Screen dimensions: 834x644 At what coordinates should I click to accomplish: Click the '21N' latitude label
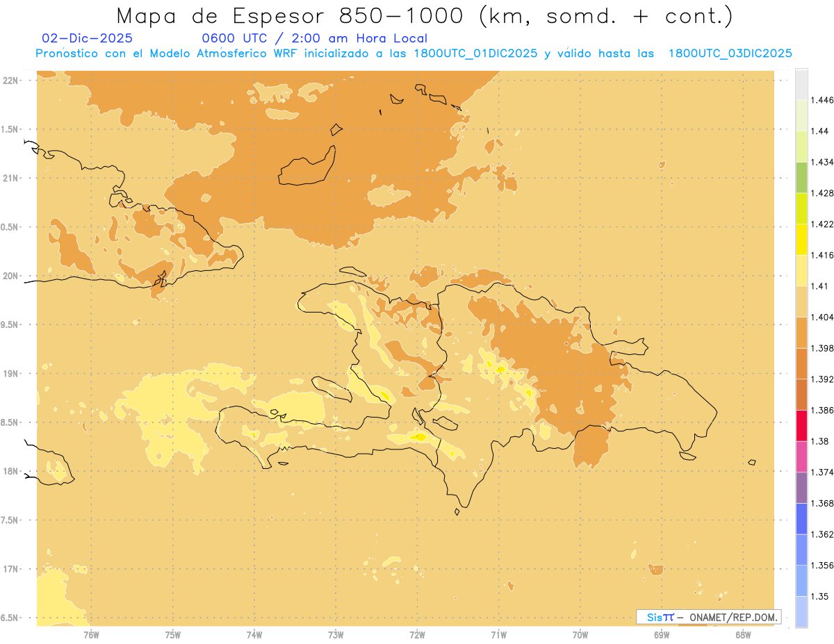pyautogui.click(x=11, y=178)
